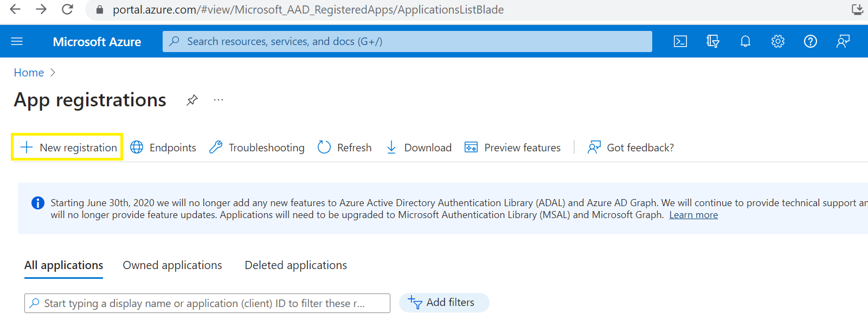Click Got feedback? in the toolbar
Screen dimensions: 868x332
click(x=631, y=148)
